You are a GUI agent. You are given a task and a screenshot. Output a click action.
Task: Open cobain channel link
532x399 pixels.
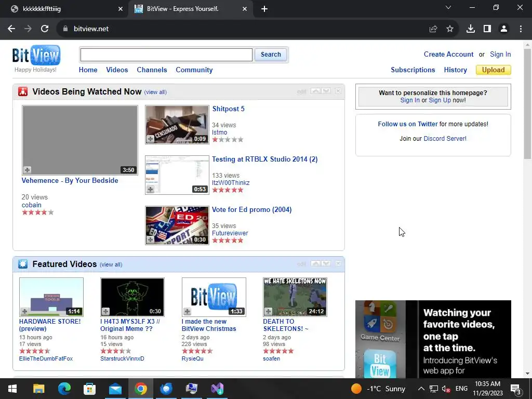point(32,205)
